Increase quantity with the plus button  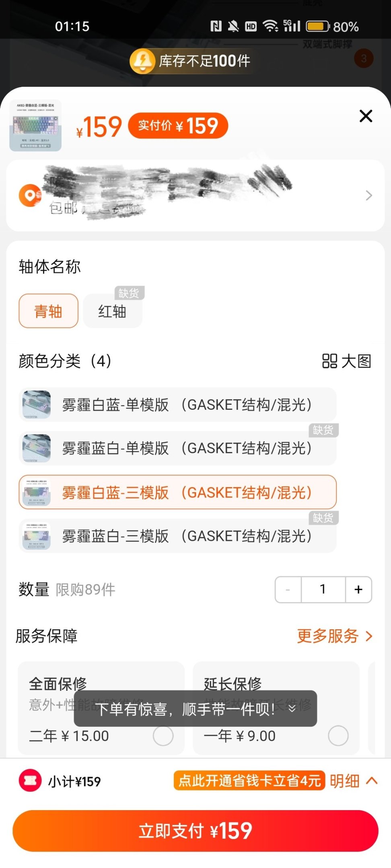pos(358,590)
